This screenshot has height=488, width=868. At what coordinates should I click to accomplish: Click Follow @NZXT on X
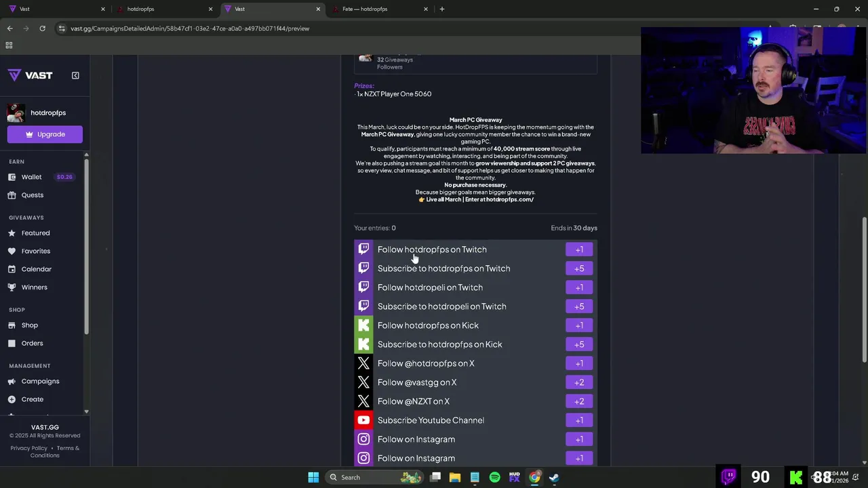(475, 401)
